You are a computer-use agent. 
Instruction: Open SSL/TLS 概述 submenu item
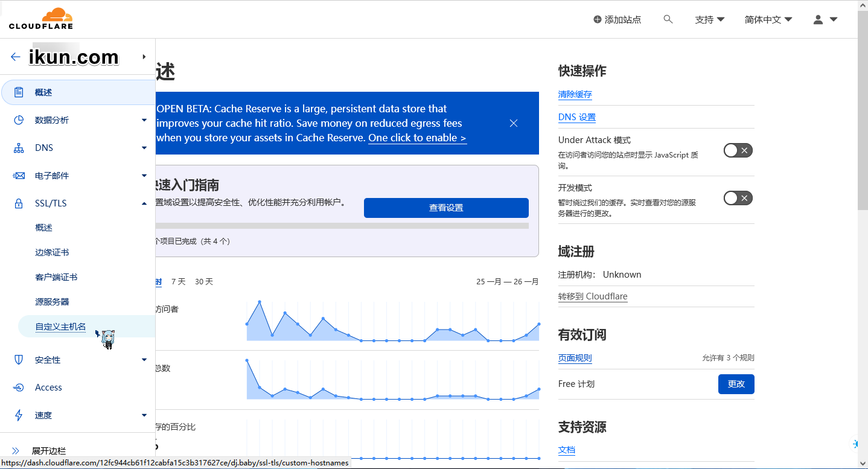pyautogui.click(x=44, y=228)
